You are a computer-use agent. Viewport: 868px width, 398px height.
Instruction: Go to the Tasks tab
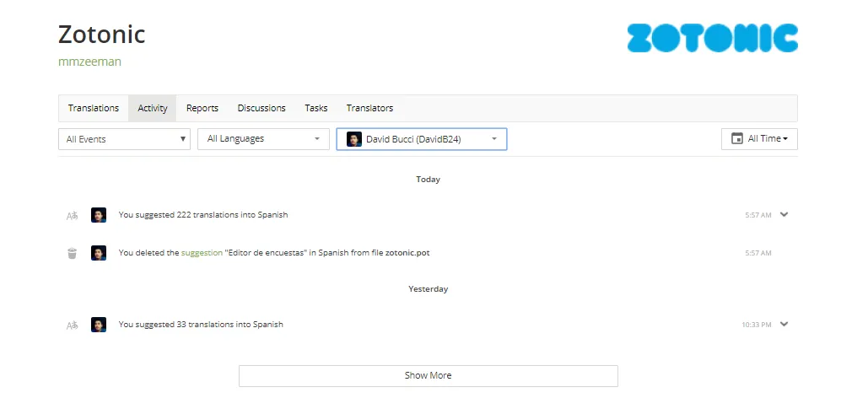point(316,109)
